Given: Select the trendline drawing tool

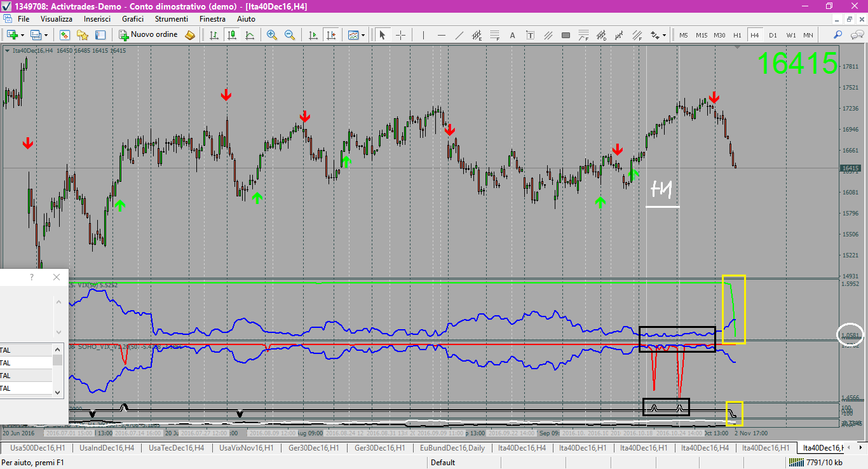Looking at the screenshot, I should click(459, 35).
